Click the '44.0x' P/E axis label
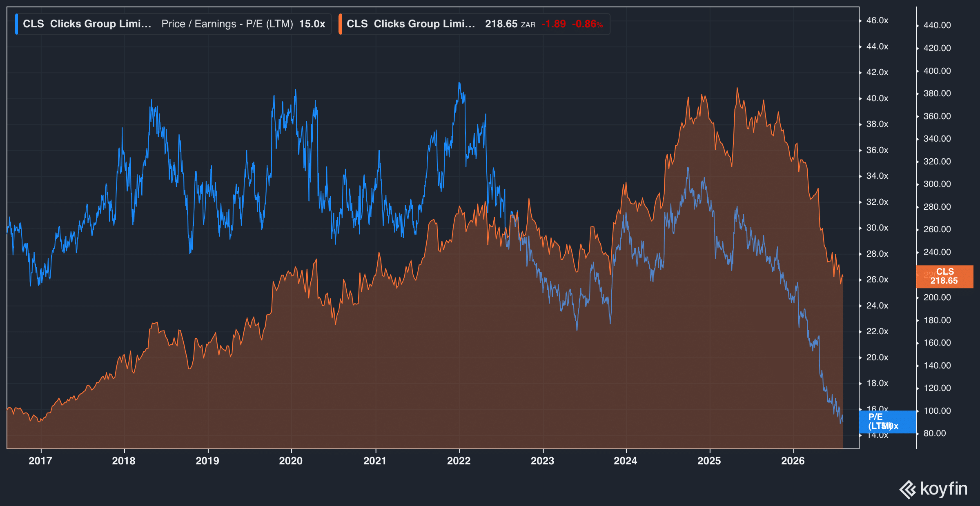980x506 pixels. 878,47
